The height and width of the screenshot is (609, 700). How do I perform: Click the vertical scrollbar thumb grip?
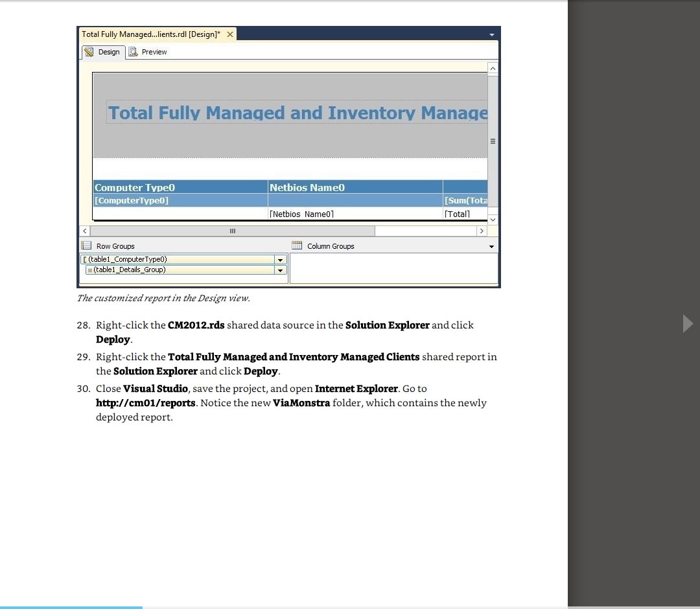pyautogui.click(x=493, y=141)
